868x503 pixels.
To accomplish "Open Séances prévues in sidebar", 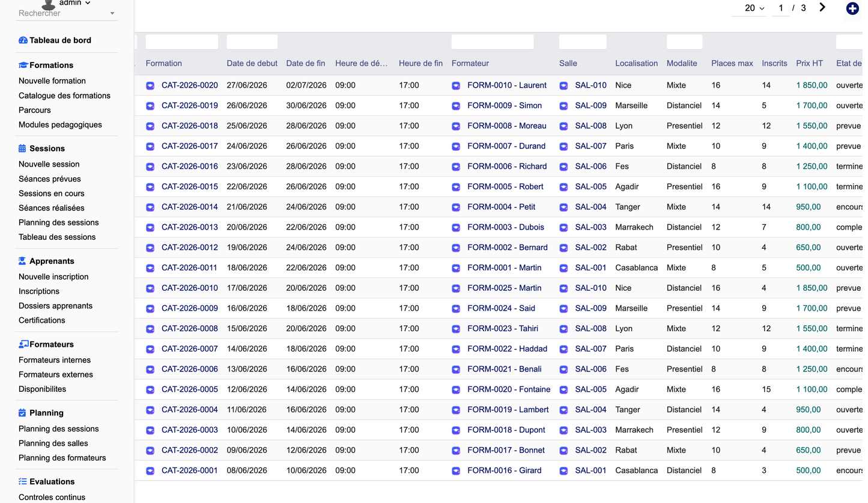I will (x=50, y=178).
